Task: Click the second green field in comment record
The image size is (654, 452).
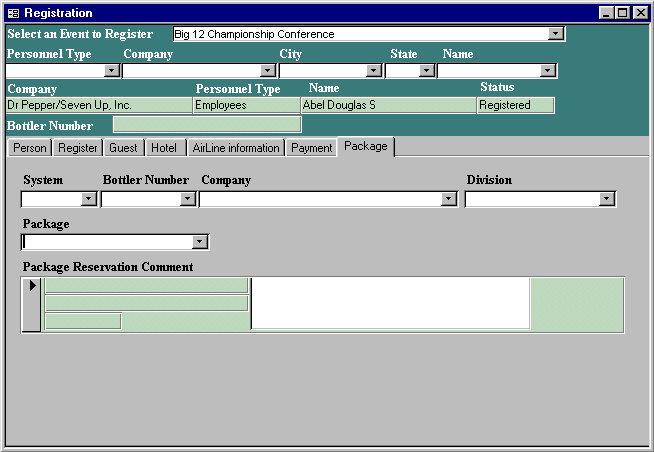Action: pos(146,303)
